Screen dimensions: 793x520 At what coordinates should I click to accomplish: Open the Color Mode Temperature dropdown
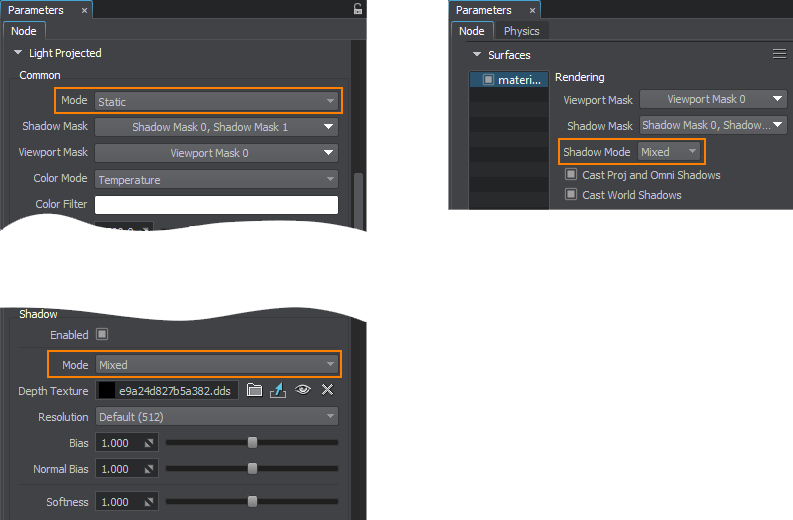coord(216,179)
